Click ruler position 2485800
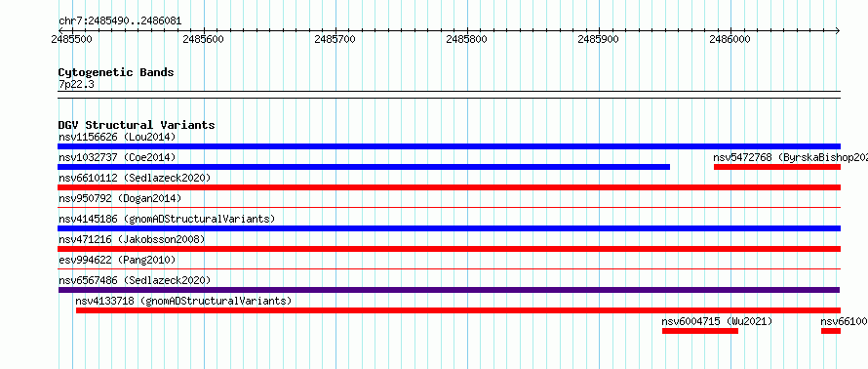This screenshot has height=369, width=868. tap(467, 39)
